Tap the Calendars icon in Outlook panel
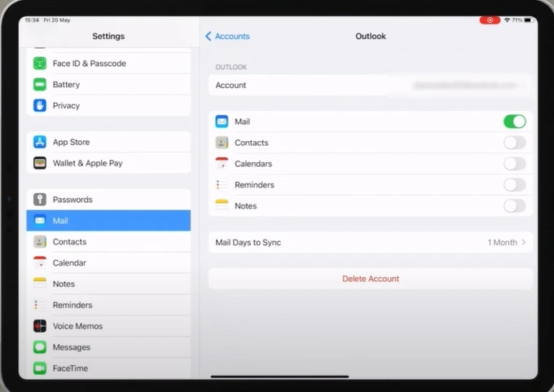Image resolution: width=554 pixels, height=392 pixels. 222,164
